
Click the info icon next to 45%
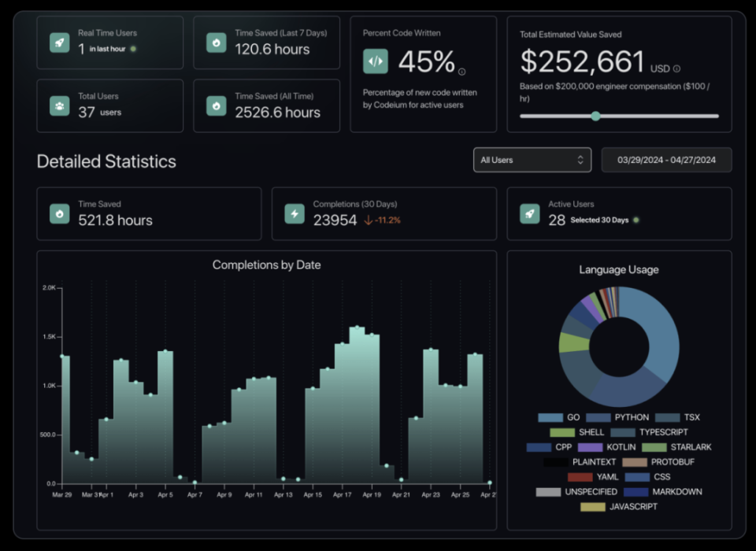[462, 72]
